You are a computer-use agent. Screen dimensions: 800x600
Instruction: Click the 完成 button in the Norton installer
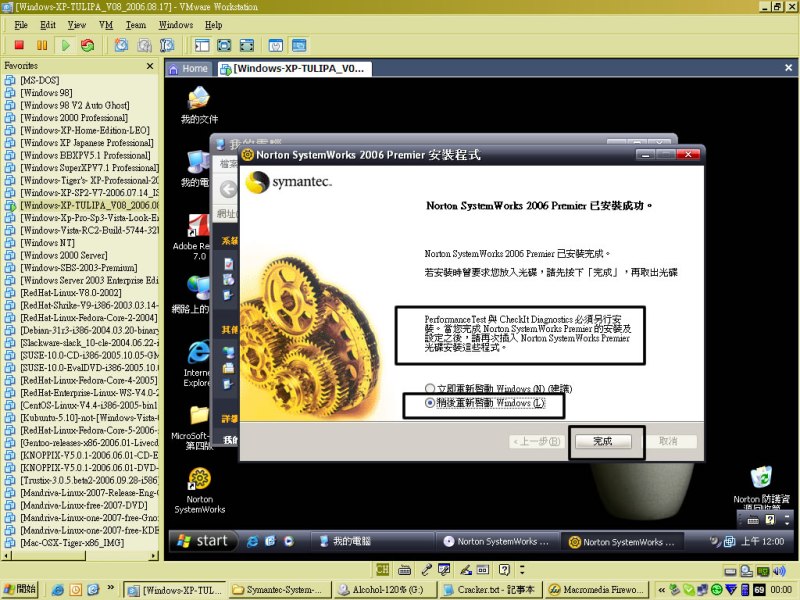coord(603,441)
